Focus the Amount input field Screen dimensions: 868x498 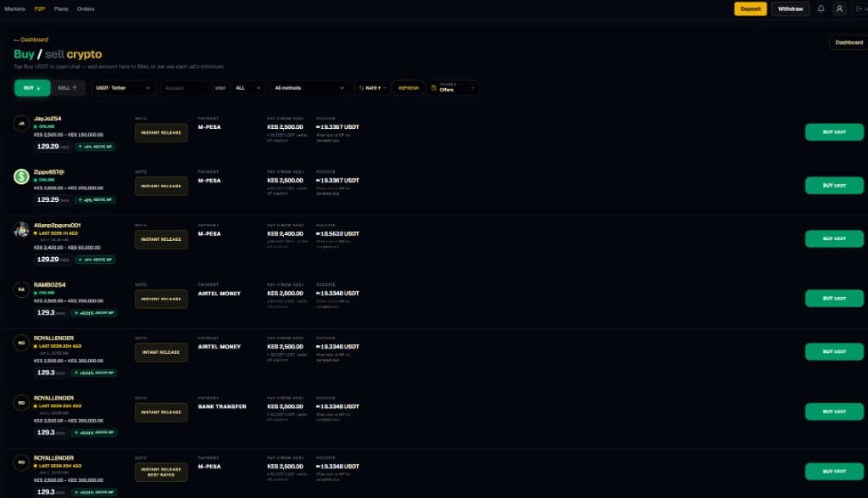point(185,88)
